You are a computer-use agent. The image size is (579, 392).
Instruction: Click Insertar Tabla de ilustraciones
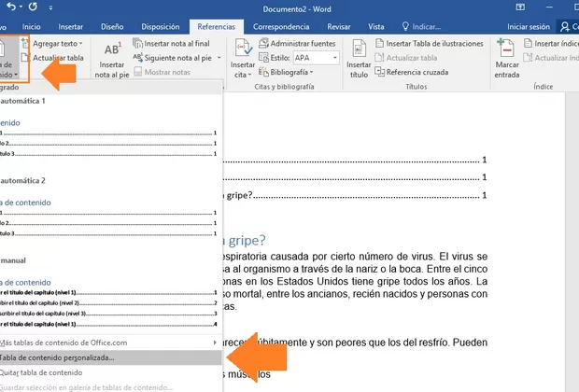429,44
